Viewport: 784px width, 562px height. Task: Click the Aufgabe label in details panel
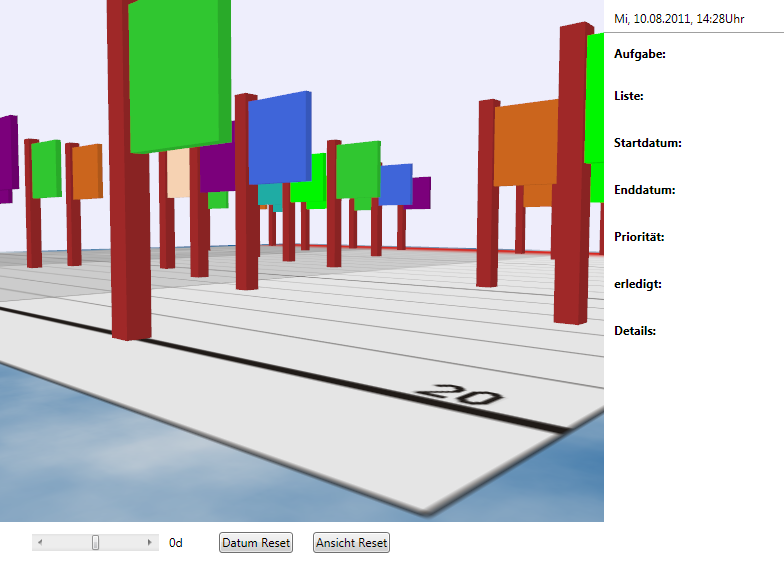640,55
